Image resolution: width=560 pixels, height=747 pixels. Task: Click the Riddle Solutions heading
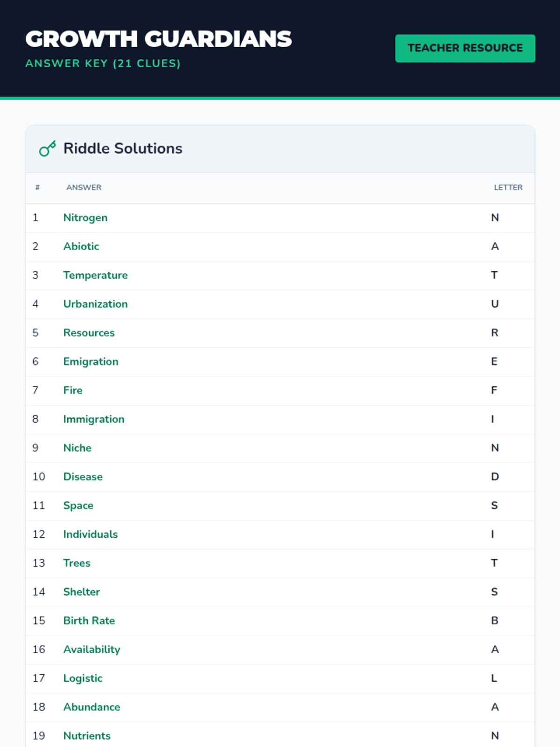(x=123, y=148)
